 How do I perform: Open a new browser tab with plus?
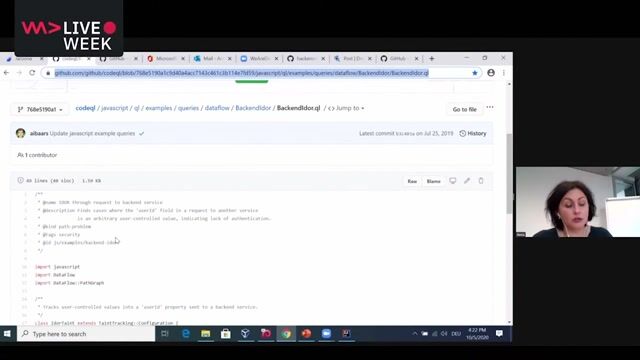[x=431, y=59]
